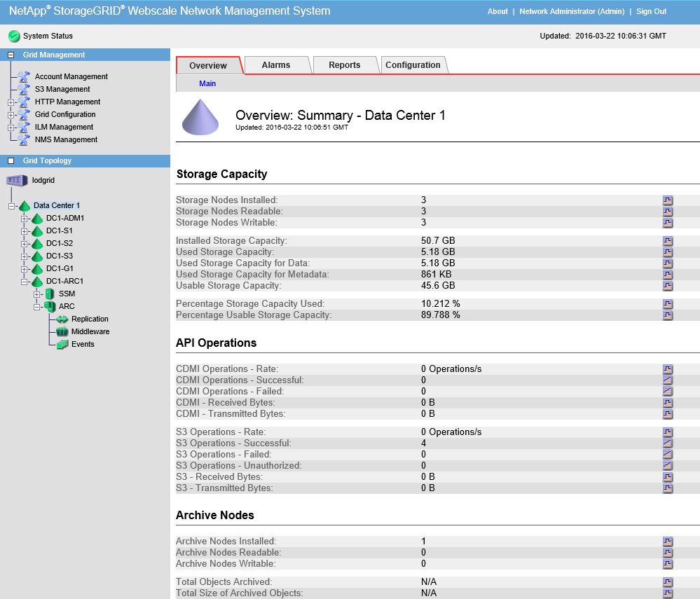
Task: Click the 50.7 GB installed capacity value
Action: point(438,241)
